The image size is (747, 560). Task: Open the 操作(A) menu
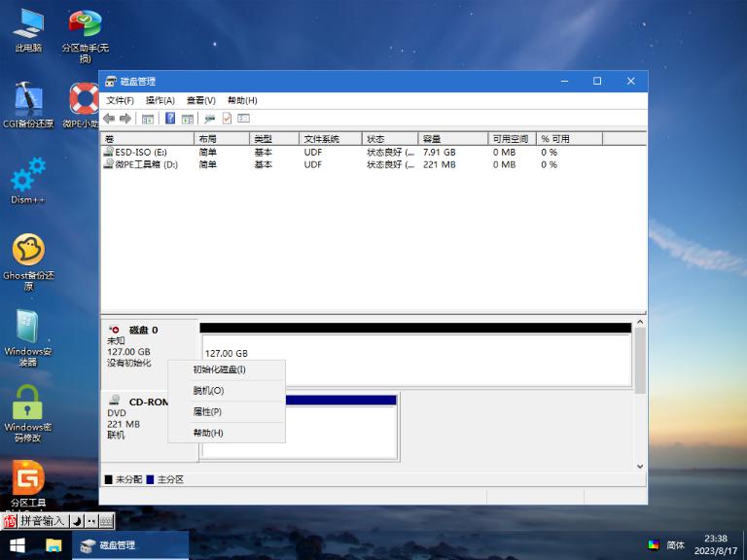click(160, 100)
